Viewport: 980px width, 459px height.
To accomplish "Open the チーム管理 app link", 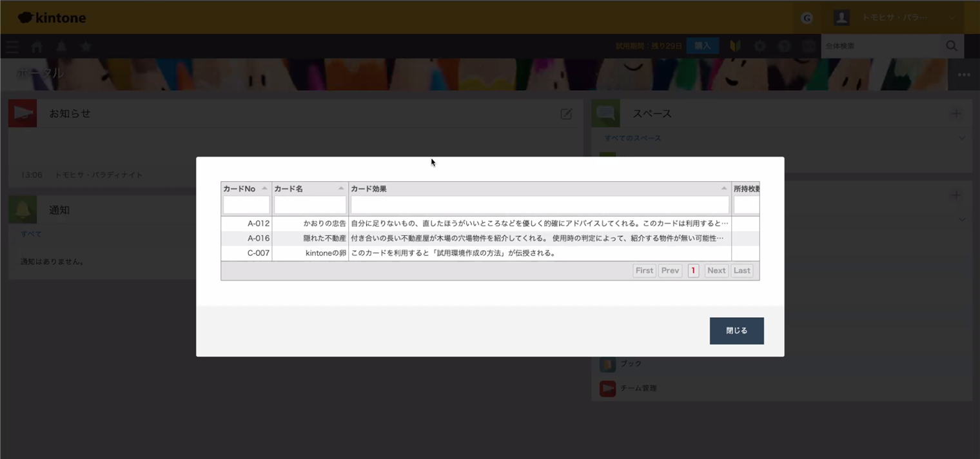I will 638,388.
